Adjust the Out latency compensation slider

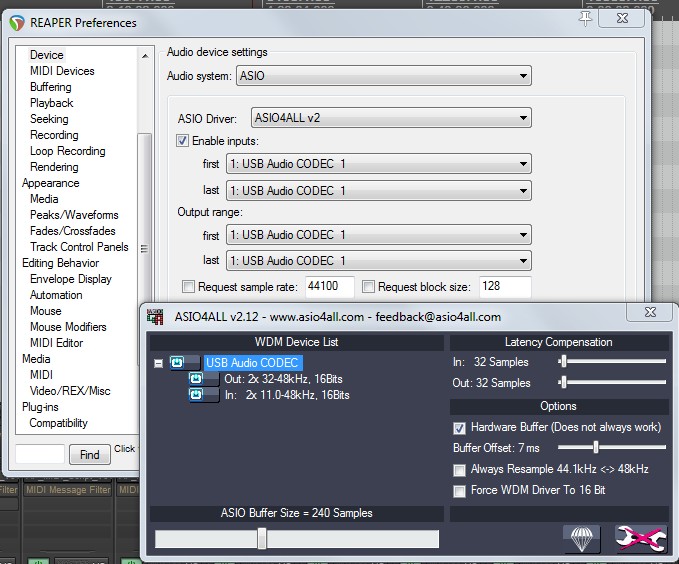pyautogui.click(x=563, y=382)
